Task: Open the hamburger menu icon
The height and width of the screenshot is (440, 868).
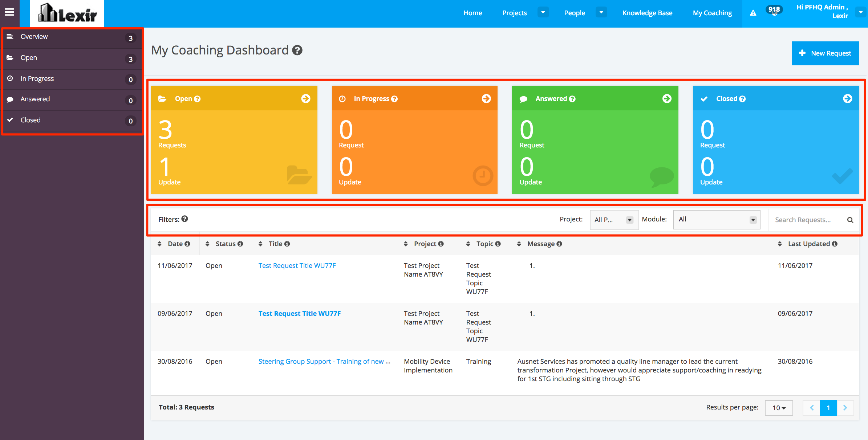Action: 9,12
